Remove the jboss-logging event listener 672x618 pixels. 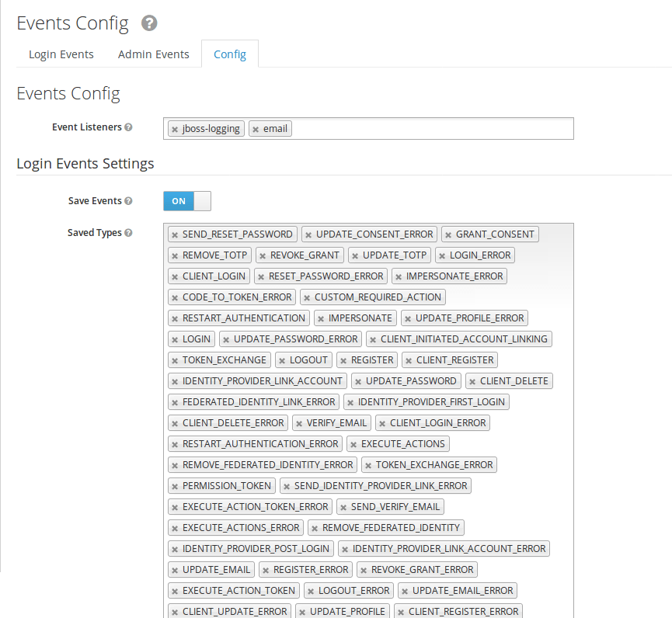176,129
